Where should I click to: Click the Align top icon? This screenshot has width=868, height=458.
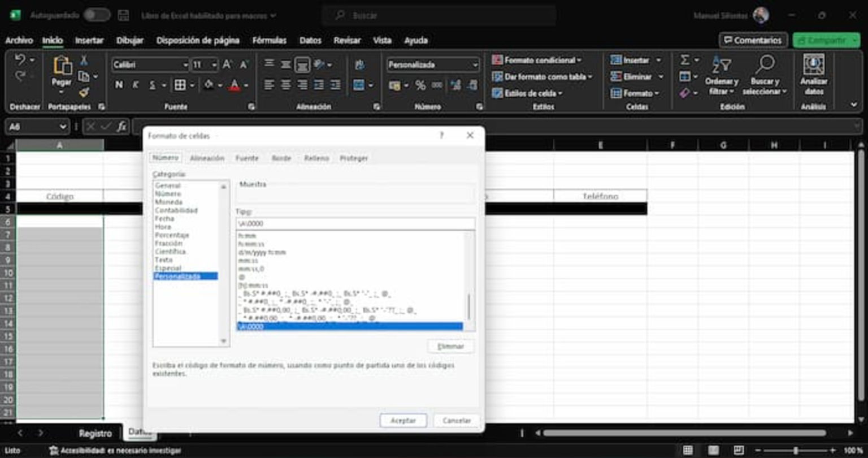coord(270,65)
